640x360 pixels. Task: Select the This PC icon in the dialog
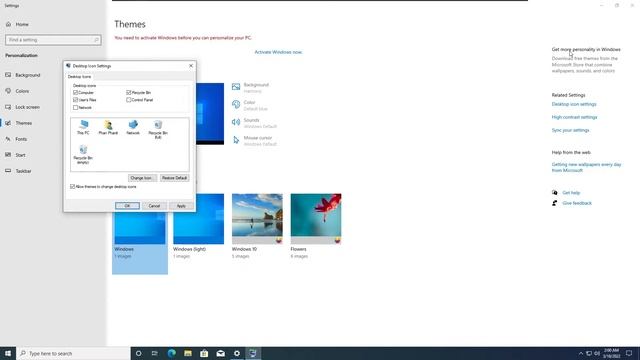[83, 127]
